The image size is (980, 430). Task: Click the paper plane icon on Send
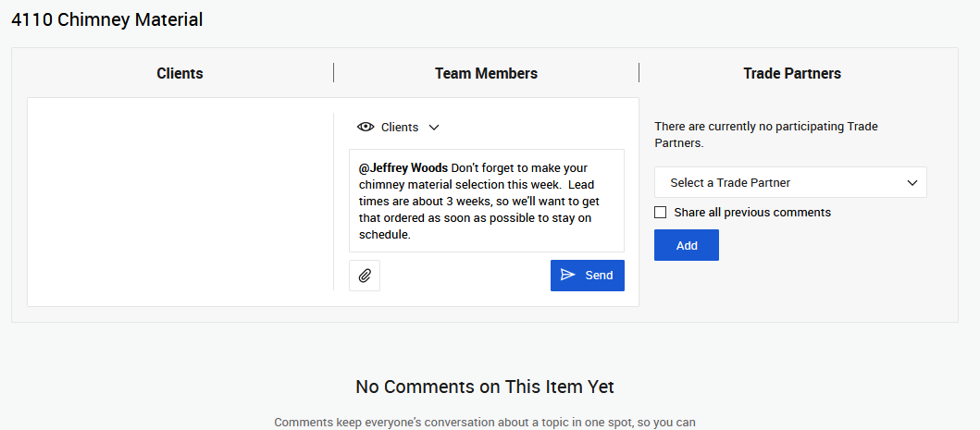tap(568, 276)
